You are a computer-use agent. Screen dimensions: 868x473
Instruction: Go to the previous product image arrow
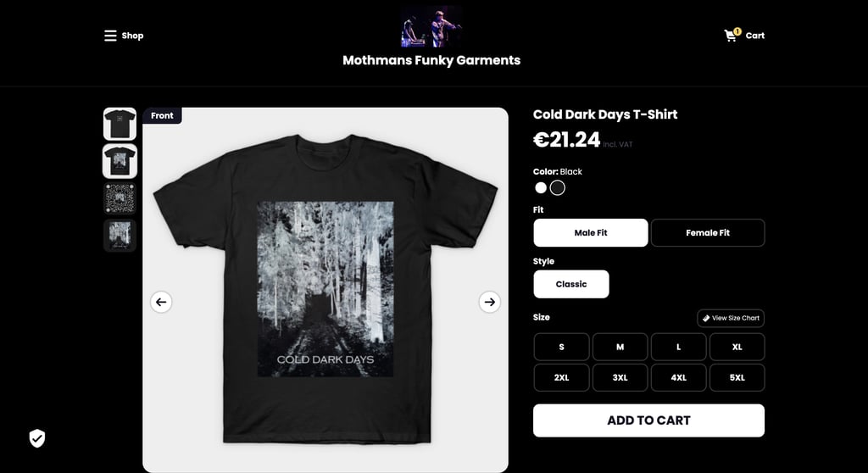coord(161,302)
